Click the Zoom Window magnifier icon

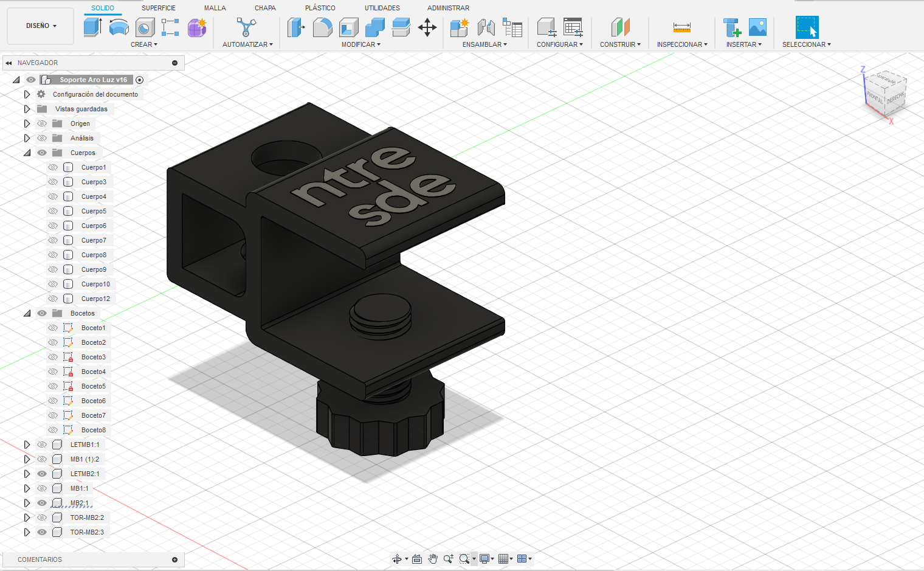pos(464,559)
